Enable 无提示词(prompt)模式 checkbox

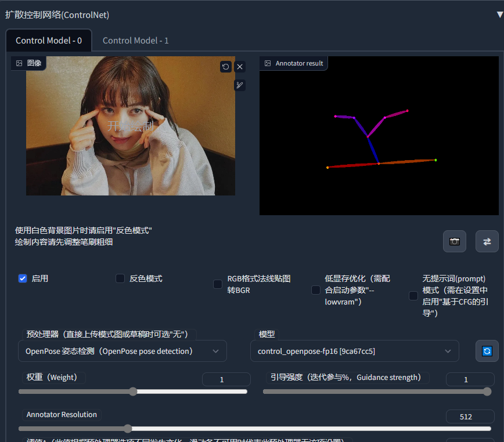point(413,296)
